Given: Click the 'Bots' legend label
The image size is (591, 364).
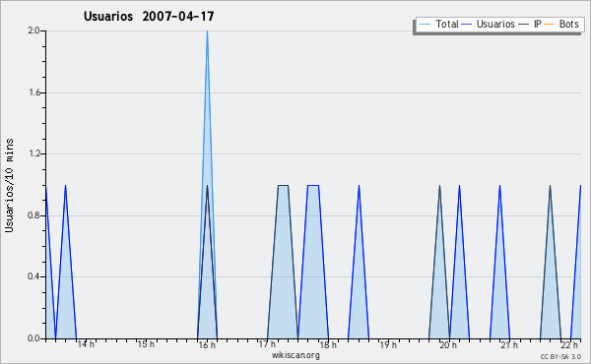Looking at the screenshot, I should tap(568, 24).
